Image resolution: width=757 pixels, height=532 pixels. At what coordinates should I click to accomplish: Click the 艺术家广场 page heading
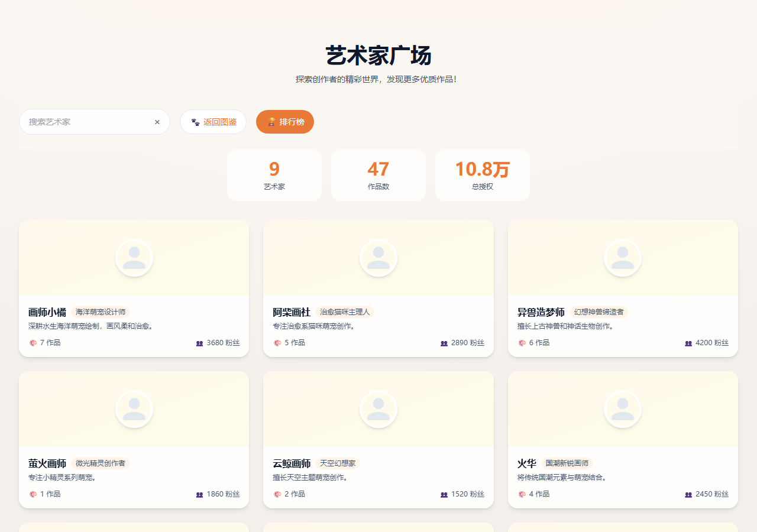click(x=378, y=56)
